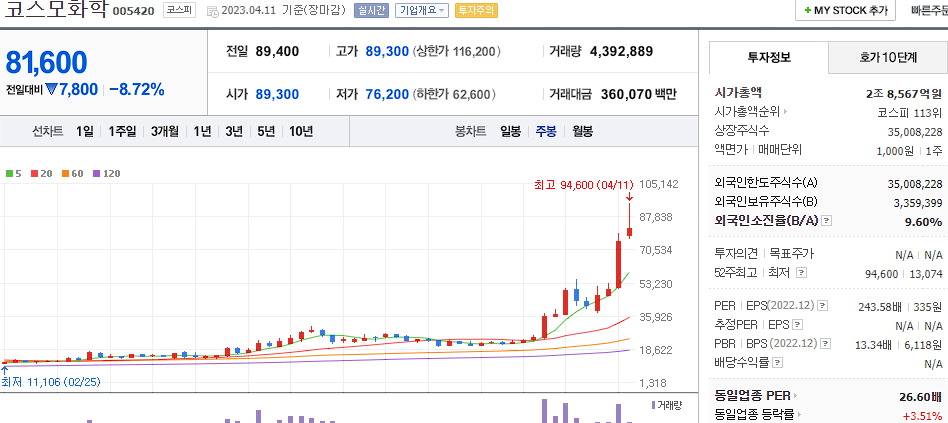Click orange 60-period moving average legend marker

click(x=65, y=173)
